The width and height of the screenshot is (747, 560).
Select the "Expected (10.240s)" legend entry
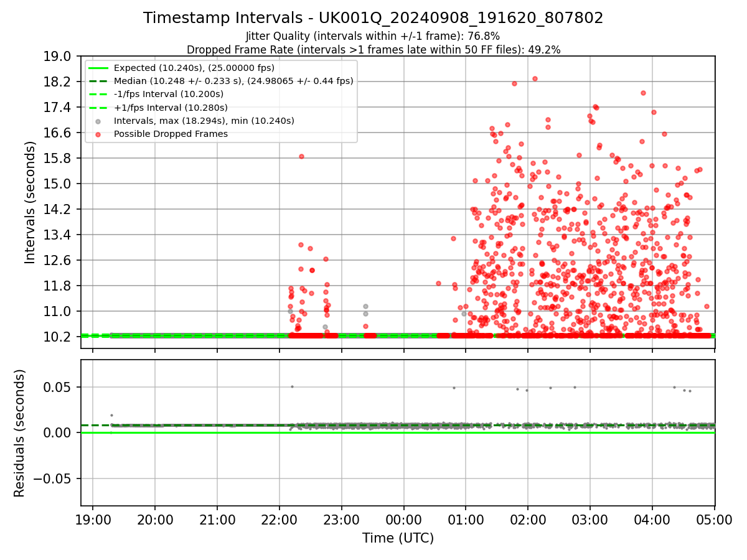[194, 68]
